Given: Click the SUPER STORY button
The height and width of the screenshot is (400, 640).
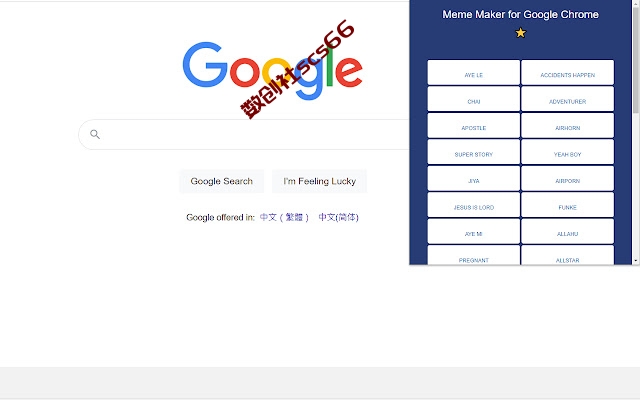Looking at the screenshot, I should (x=473, y=152).
